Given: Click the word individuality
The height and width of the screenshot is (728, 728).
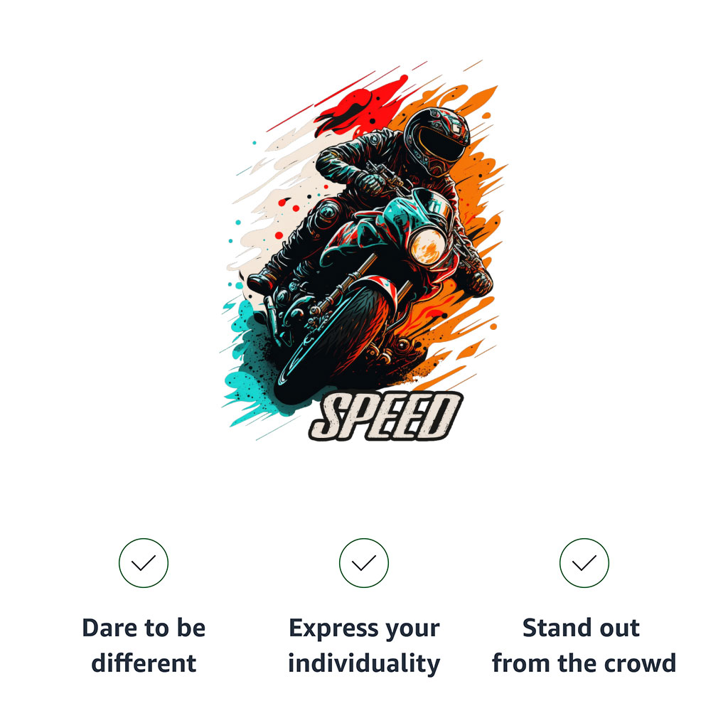Looking at the screenshot, I should [363, 664].
